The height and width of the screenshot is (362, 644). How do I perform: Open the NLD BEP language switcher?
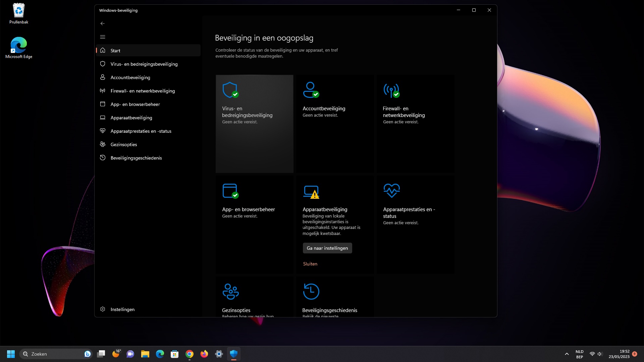click(580, 354)
